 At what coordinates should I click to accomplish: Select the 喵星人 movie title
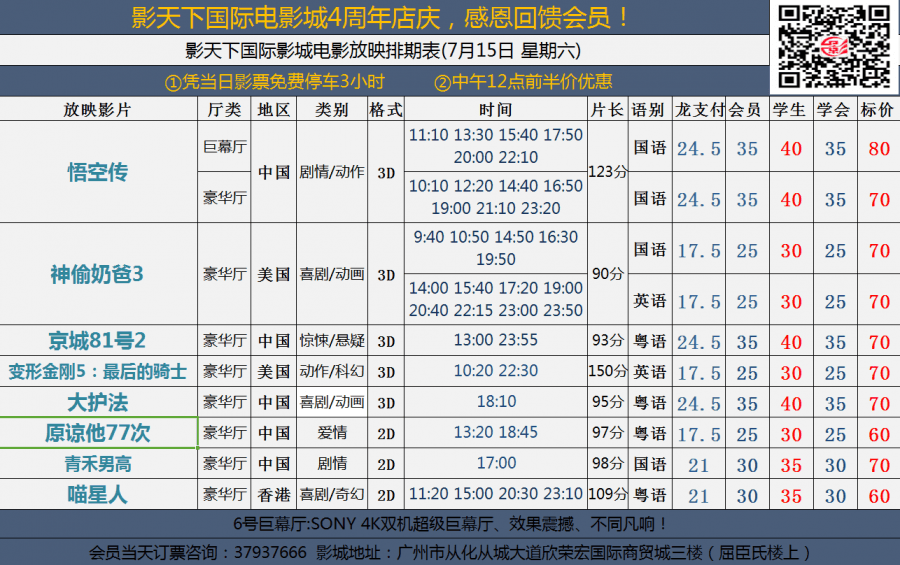[x=98, y=494]
